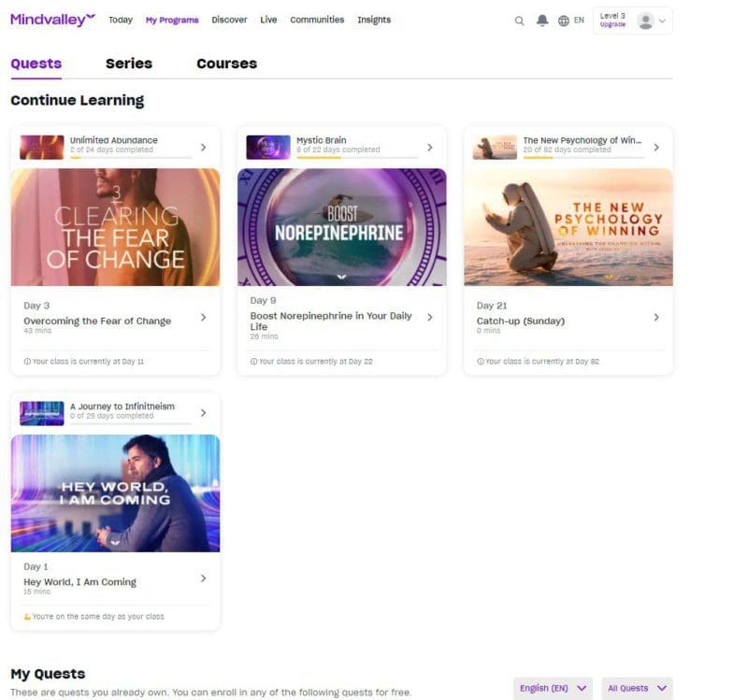The image size is (748, 700).
Task: Open the Insights page
Action: tap(374, 20)
